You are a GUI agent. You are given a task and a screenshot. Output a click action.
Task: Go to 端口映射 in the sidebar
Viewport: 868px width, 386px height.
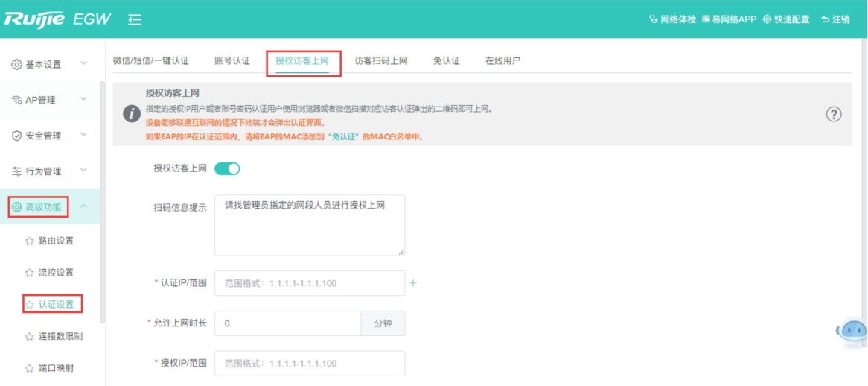pyautogui.click(x=56, y=368)
